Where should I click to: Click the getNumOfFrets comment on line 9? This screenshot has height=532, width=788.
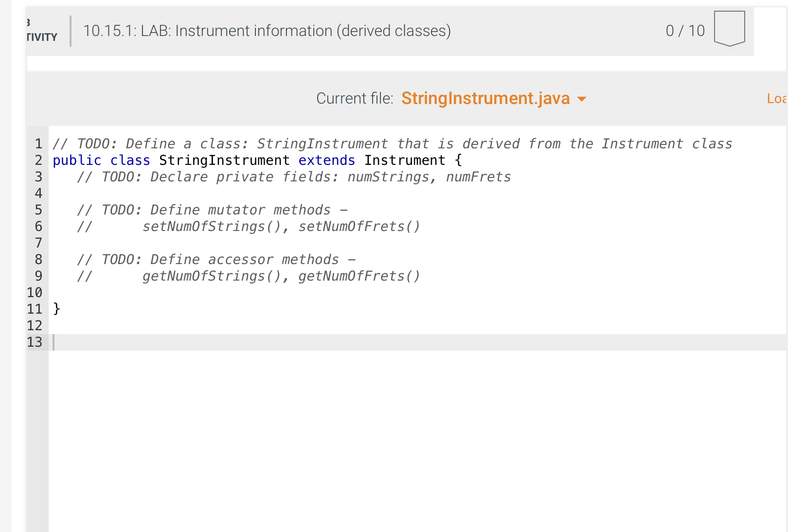click(x=359, y=276)
